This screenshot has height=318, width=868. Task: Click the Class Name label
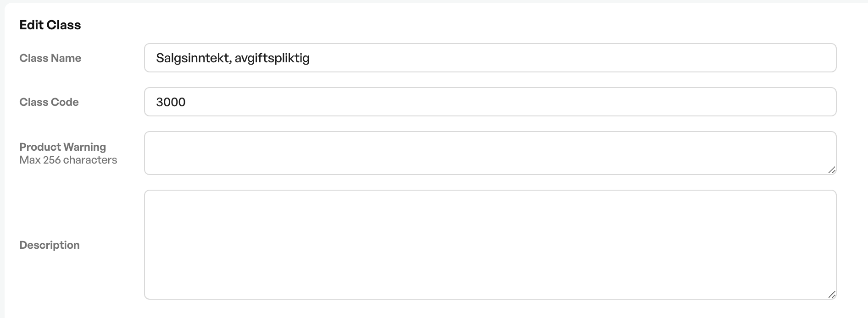coord(50,58)
